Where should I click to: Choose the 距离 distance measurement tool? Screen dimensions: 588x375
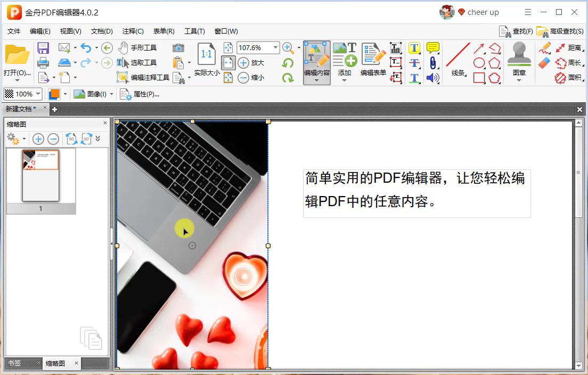pyautogui.click(x=573, y=47)
